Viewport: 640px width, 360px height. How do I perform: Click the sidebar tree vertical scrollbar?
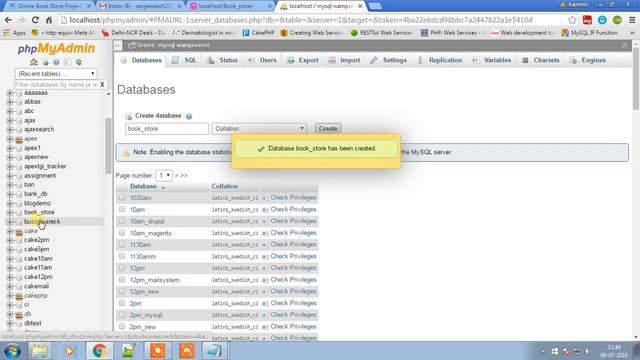click(x=108, y=146)
